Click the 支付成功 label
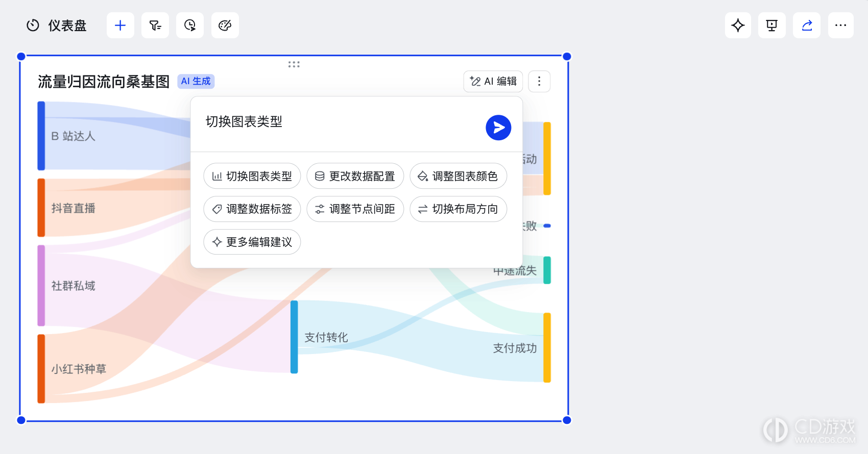Image resolution: width=868 pixels, height=454 pixels. click(515, 348)
